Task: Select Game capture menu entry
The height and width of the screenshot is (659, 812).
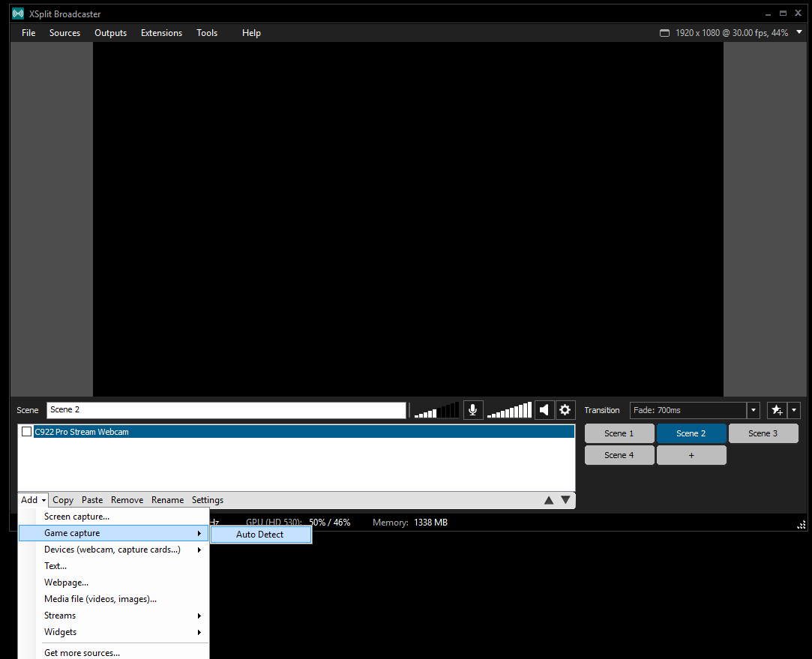Action: click(114, 533)
